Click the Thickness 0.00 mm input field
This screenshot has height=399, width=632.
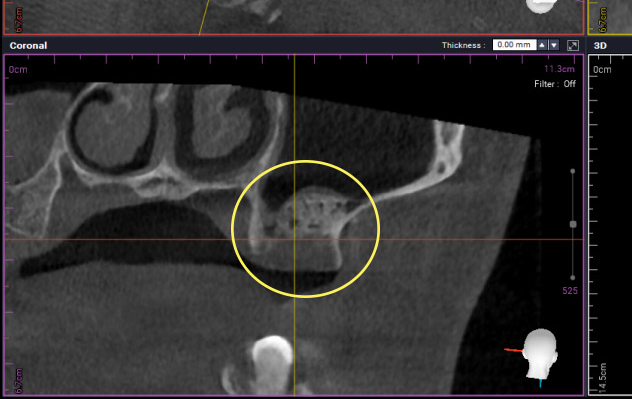(x=514, y=45)
